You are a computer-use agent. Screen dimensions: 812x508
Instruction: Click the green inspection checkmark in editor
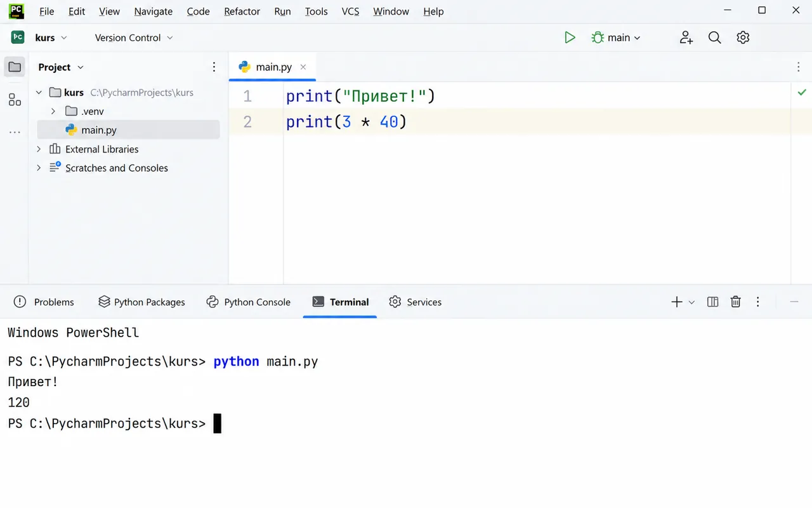[x=802, y=93]
